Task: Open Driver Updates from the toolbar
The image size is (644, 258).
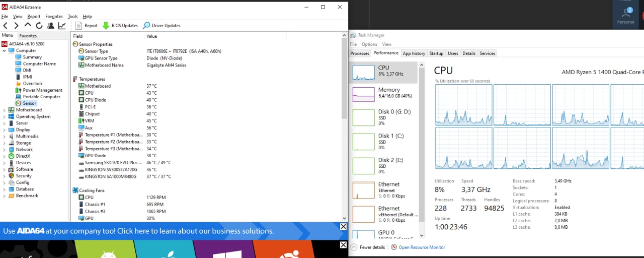Action: 162,25
